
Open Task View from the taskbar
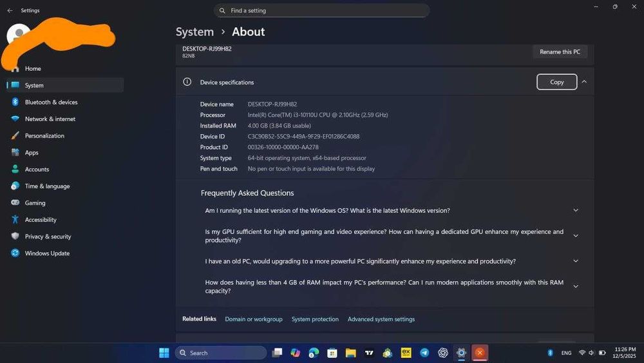277,353
